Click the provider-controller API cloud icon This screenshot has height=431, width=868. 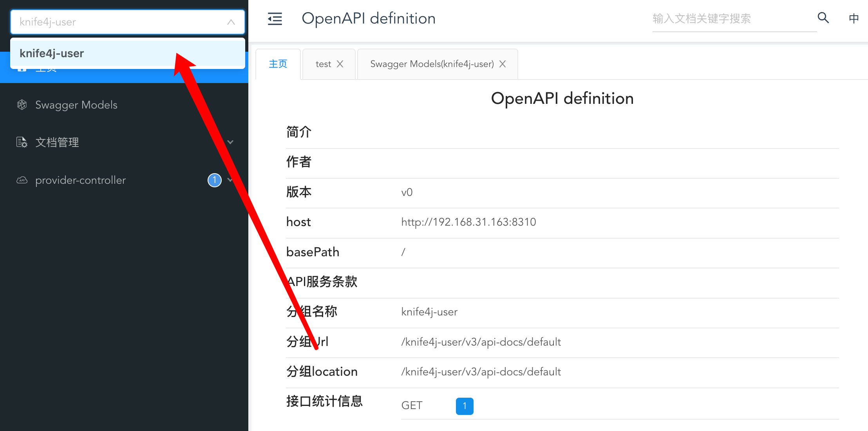coord(22,180)
